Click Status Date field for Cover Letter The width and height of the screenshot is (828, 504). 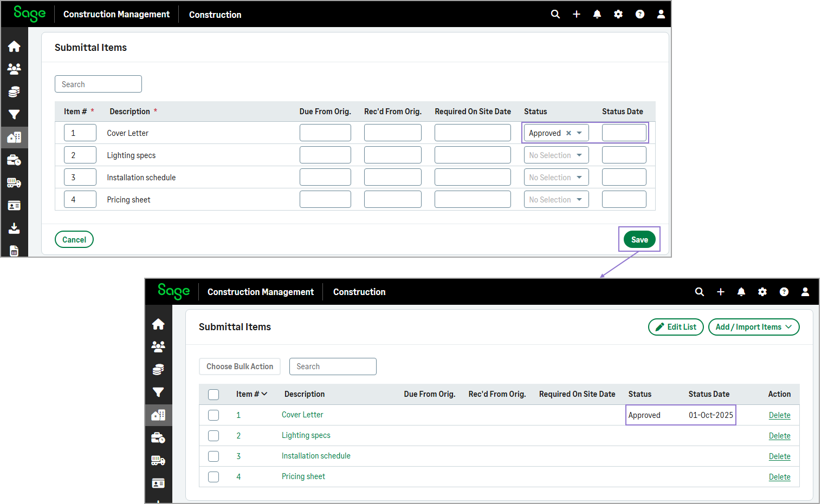(x=624, y=133)
